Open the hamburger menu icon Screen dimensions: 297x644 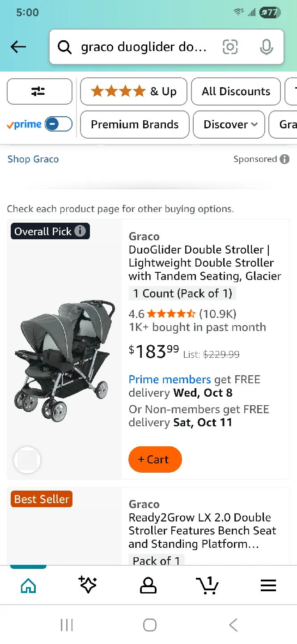point(268,585)
